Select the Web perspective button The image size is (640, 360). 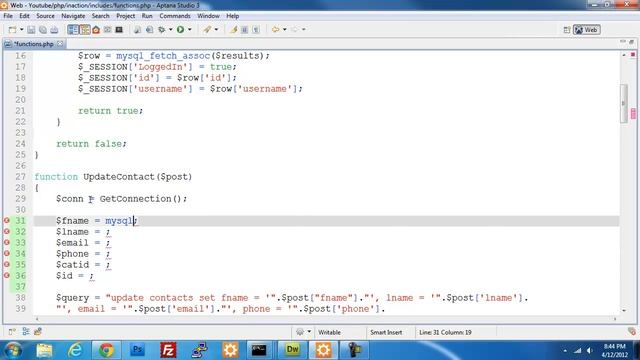(x=587, y=30)
